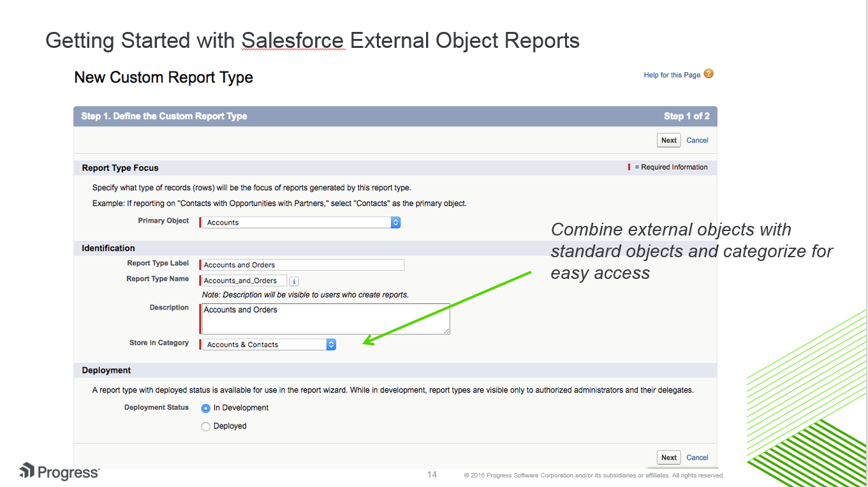The image size is (868, 487).
Task: Click the "A report type with deployed status" paragraph
Action: click(x=393, y=390)
